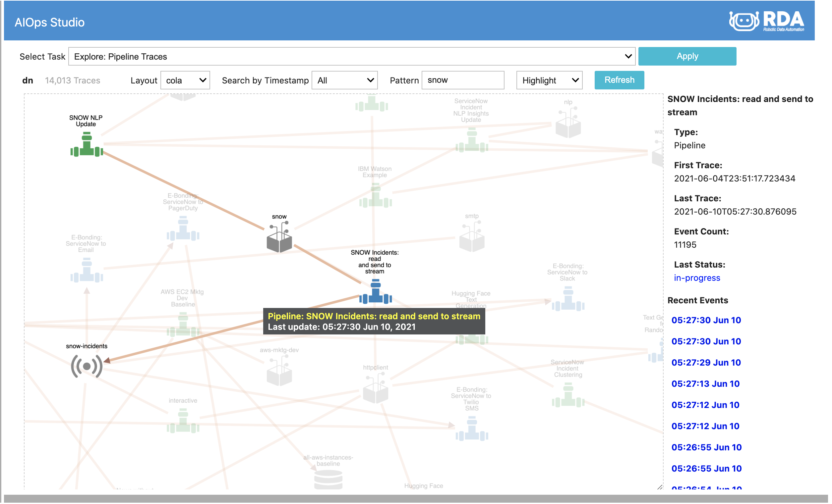Viewport: 832px width, 504px height.
Task: Change the Layout from cola
Action: click(x=185, y=80)
